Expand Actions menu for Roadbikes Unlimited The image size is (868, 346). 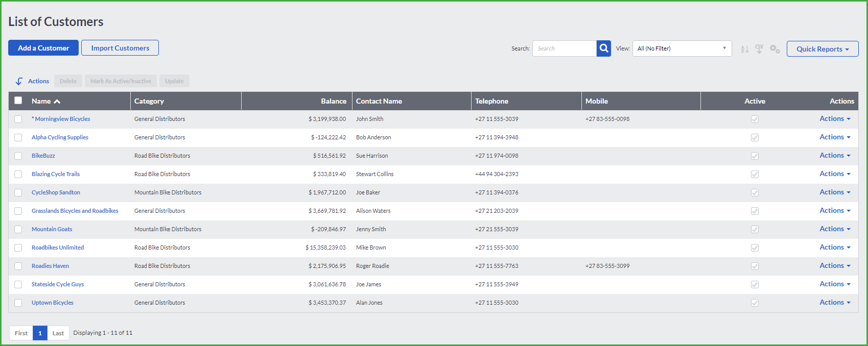coord(835,247)
